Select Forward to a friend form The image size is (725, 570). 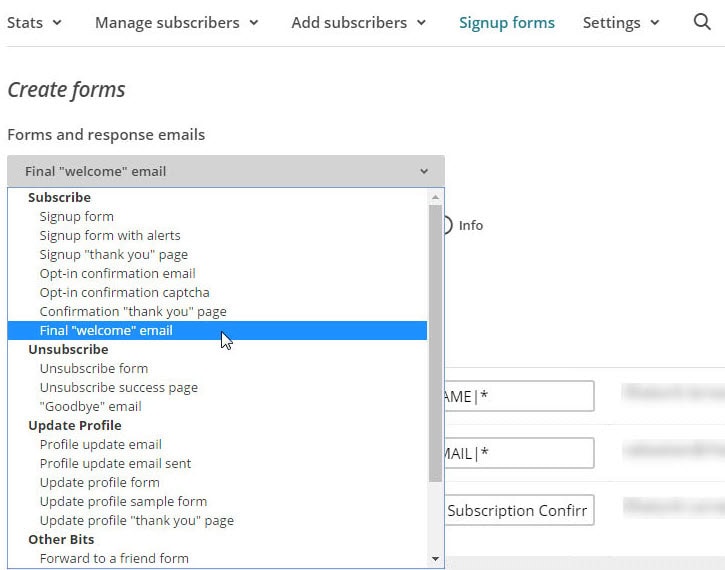click(114, 558)
